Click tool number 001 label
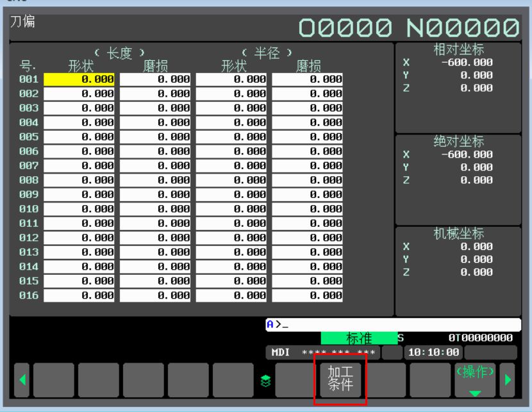The image size is (532, 412). [x=29, y=79]
